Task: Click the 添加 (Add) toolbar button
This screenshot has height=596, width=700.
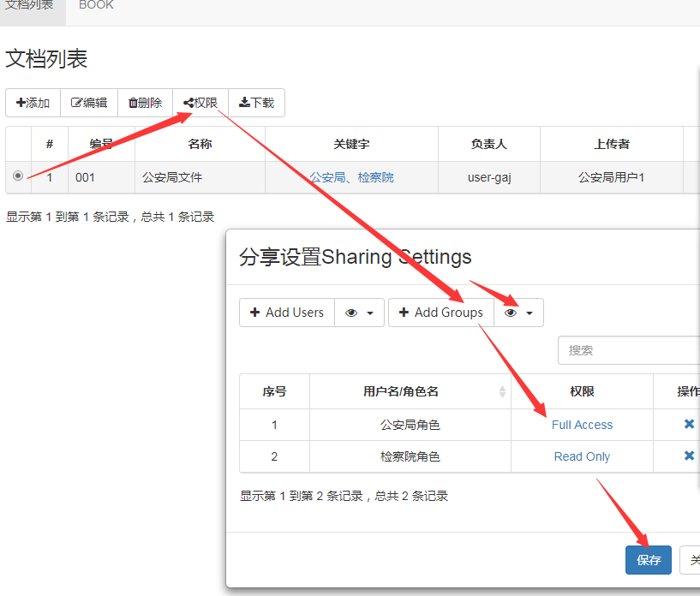Action: 33,103
